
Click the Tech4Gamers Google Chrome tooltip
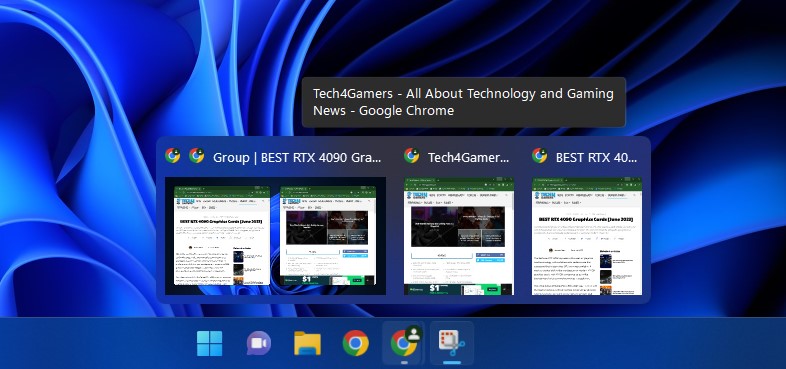(x=464, y=102)
